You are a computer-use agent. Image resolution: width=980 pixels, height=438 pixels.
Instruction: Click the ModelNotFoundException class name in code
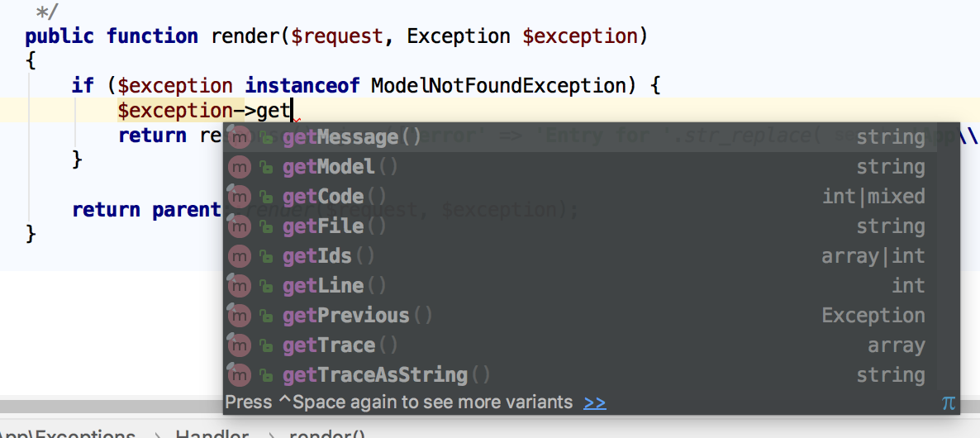(x=498, y=86)
